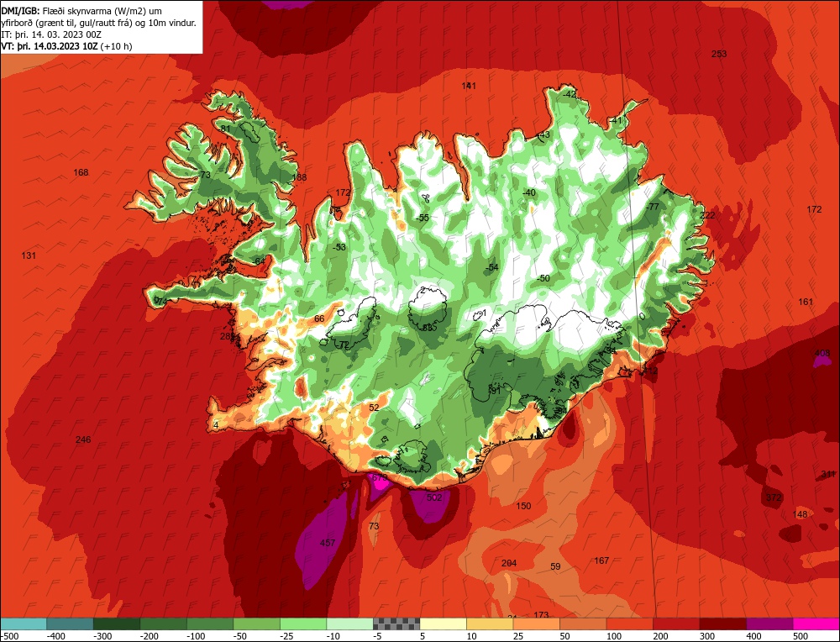840x642 pixels.
Task: Click the value '-77' in east Iceland
Action: [x=652, y=207]
